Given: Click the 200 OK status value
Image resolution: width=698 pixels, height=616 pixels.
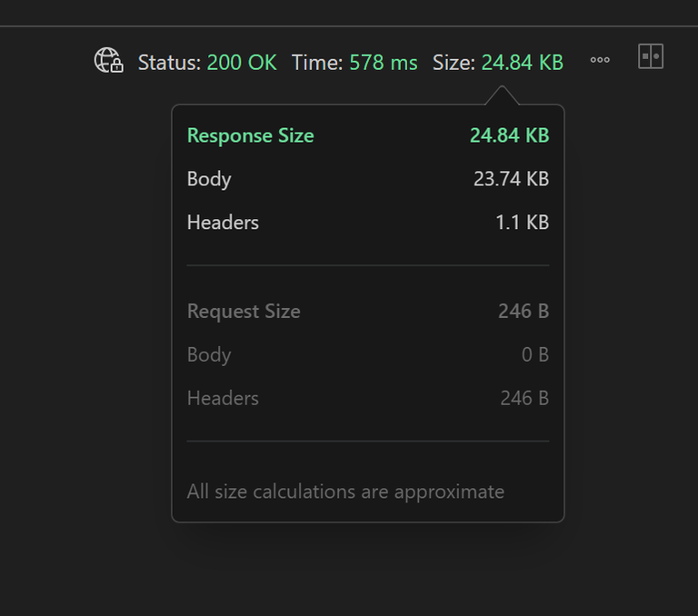Looking at the screenshot, I should [x=242, y=63].
